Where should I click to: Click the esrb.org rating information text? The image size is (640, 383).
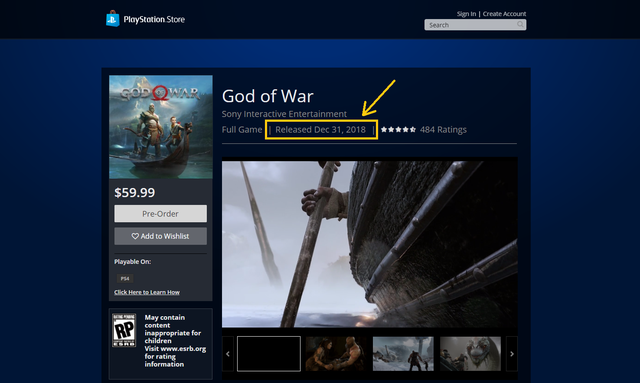pos(175,356)
